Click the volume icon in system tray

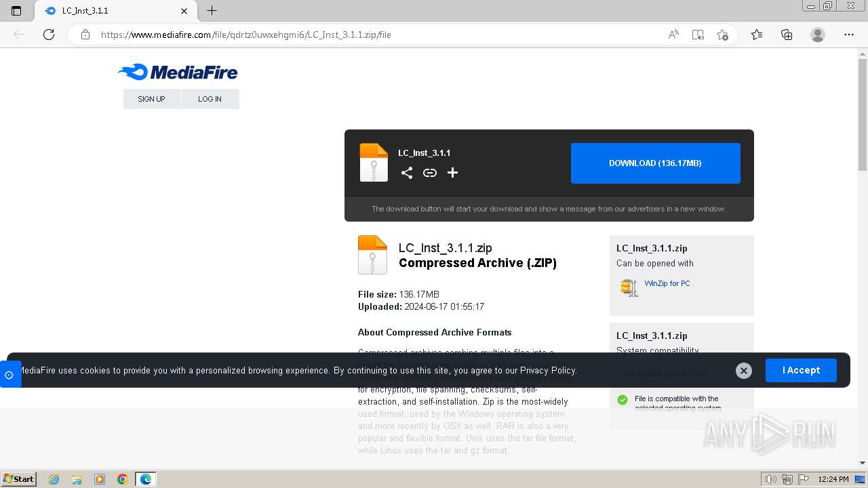pos(770,479)
